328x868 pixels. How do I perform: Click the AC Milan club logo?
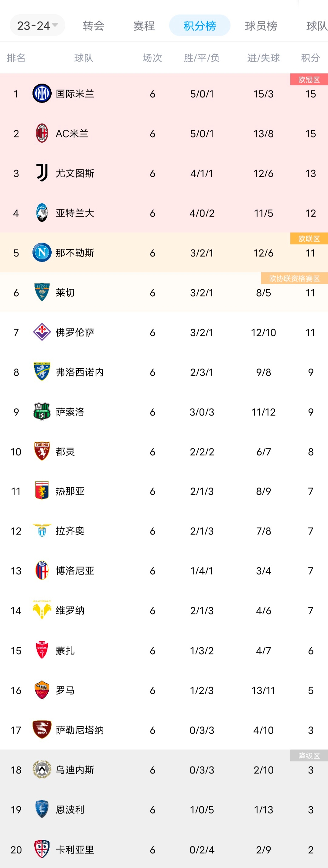coord(42,134)
